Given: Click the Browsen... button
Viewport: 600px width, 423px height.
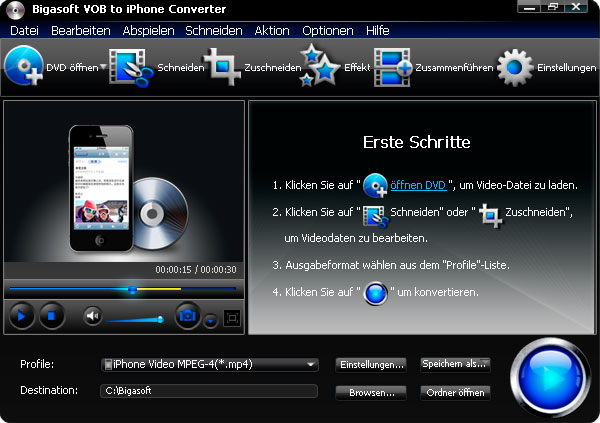Looking at the screenshot, I should pos(371,393).
